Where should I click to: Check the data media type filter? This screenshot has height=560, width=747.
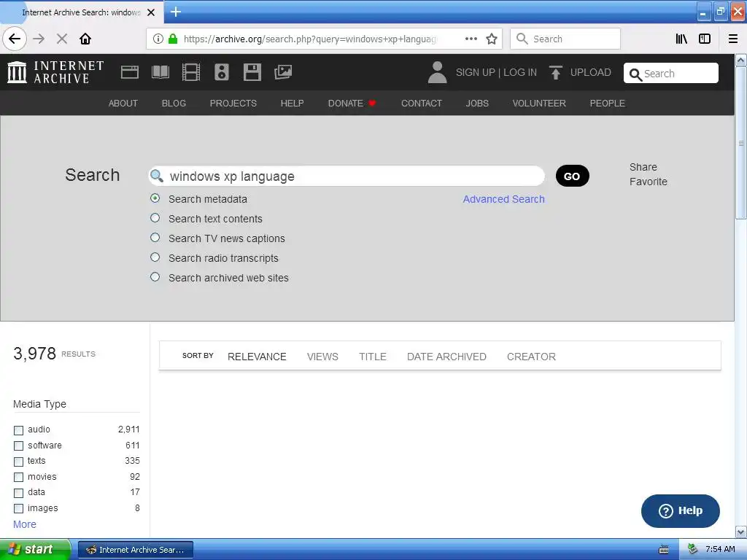tap(18, 493)
